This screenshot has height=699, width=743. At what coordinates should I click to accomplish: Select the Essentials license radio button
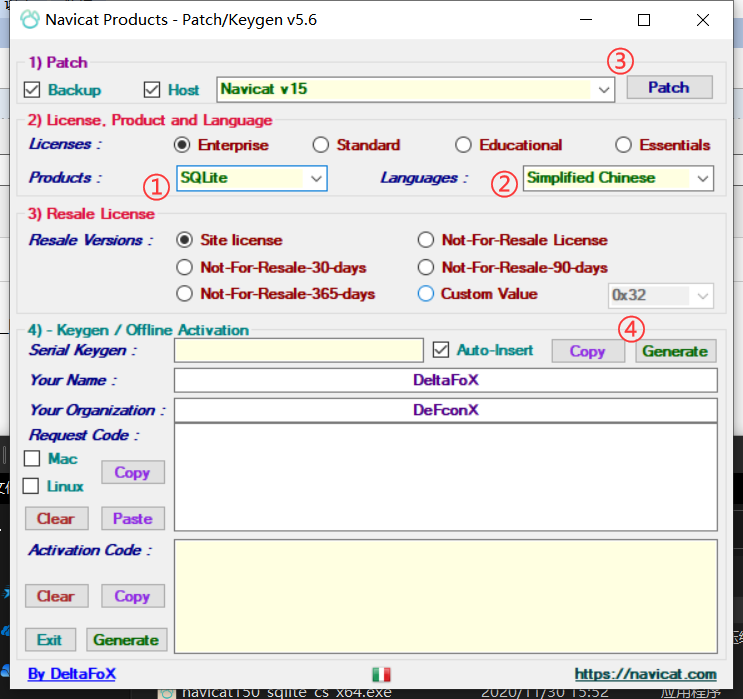(623, 145)
